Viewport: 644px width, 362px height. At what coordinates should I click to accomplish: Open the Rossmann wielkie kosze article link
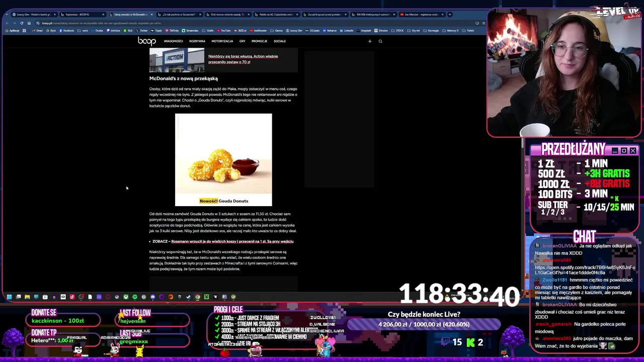point(232,241)
